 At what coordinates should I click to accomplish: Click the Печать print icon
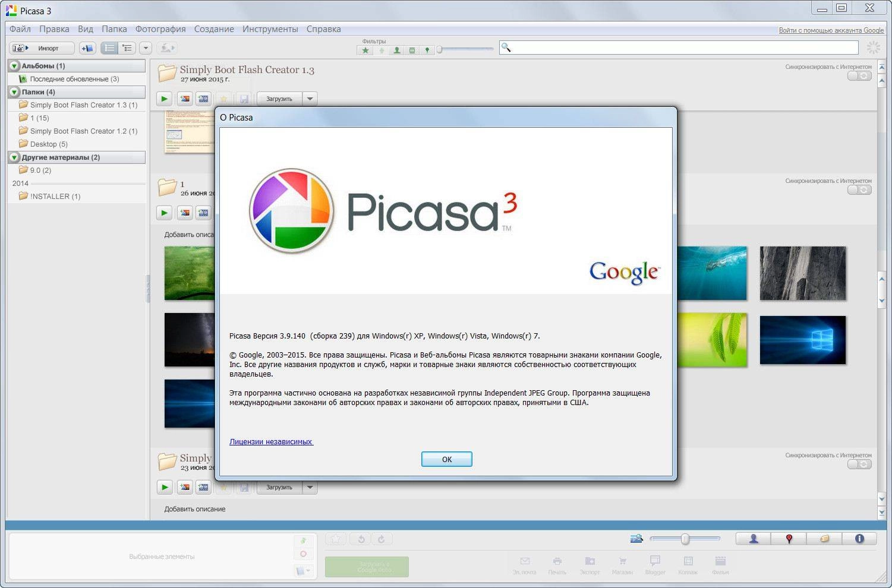[x=557, y=565]
